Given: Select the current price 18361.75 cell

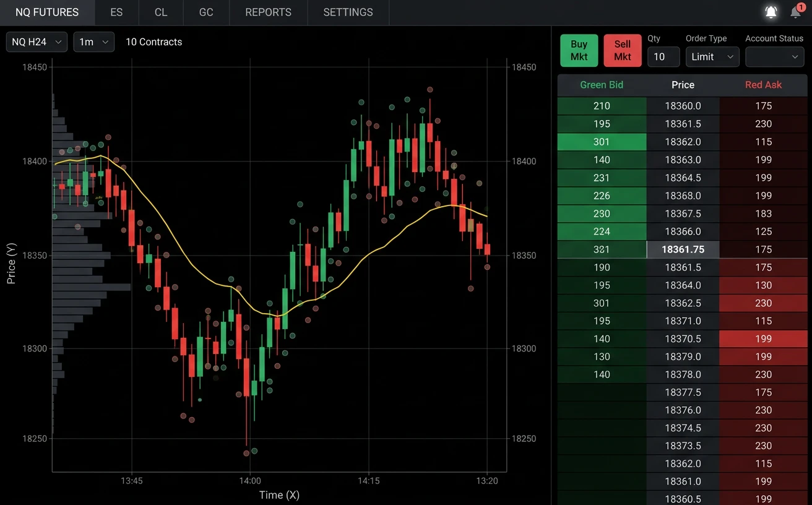Looking at the screenshot, I should pos(683,249).
